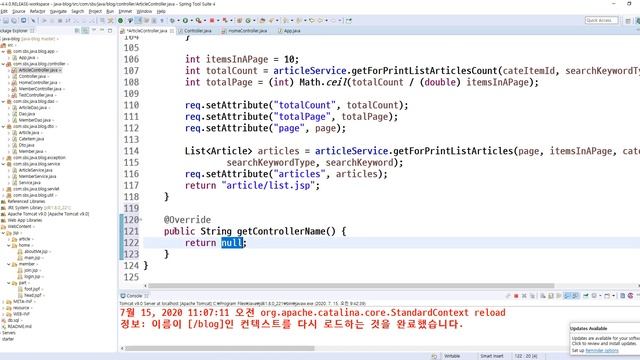Screen dimensions: 640x360
Task: Open the Source menu
Action: click(x=19, y=11)
